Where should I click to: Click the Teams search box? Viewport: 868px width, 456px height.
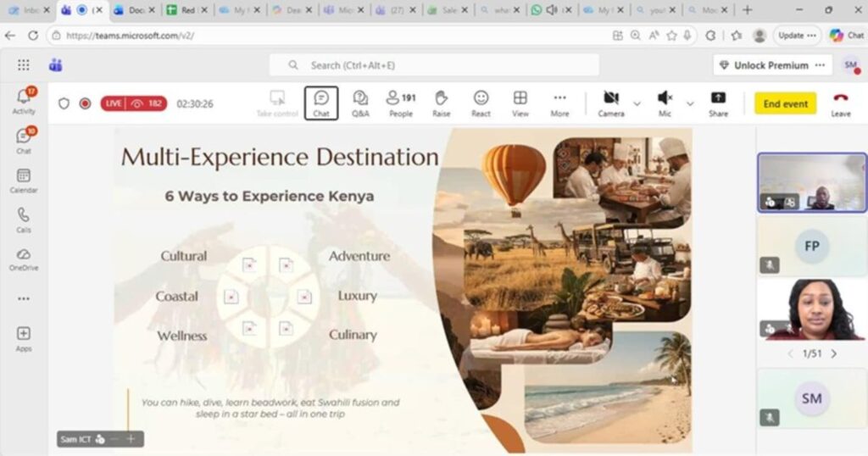click(x=434, y=65)
